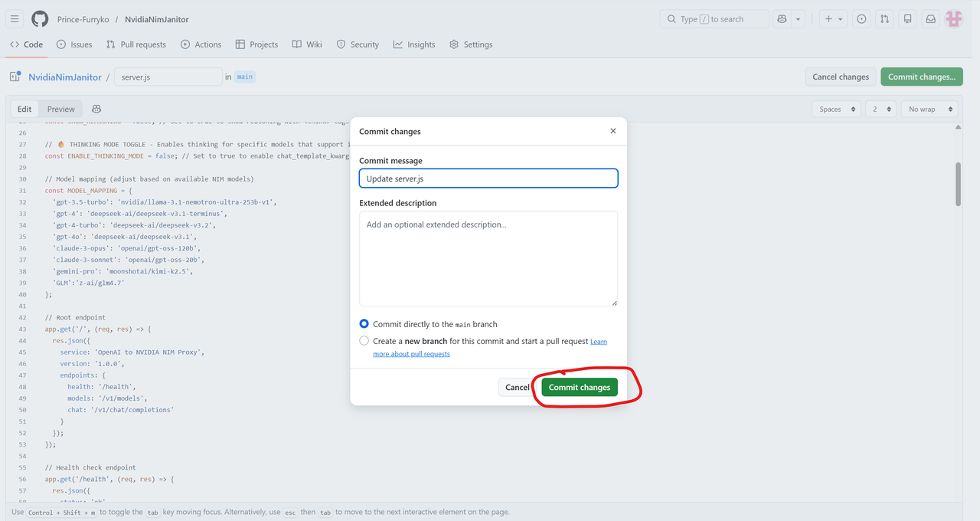Click the const MODEL_MAPPING line
The width and height of the screenshot is (980, 521).
click(88, 190)
